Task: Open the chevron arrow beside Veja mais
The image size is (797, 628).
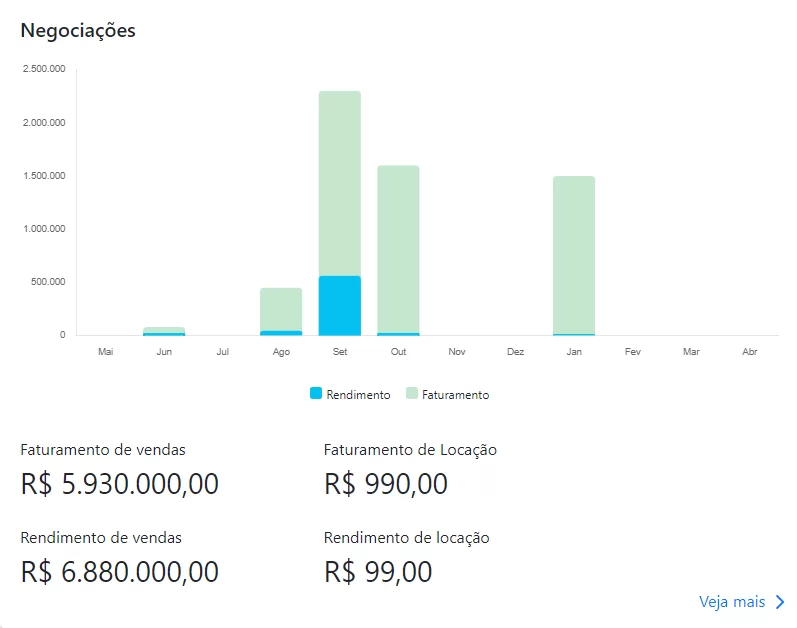Action: tap(780, 602)
